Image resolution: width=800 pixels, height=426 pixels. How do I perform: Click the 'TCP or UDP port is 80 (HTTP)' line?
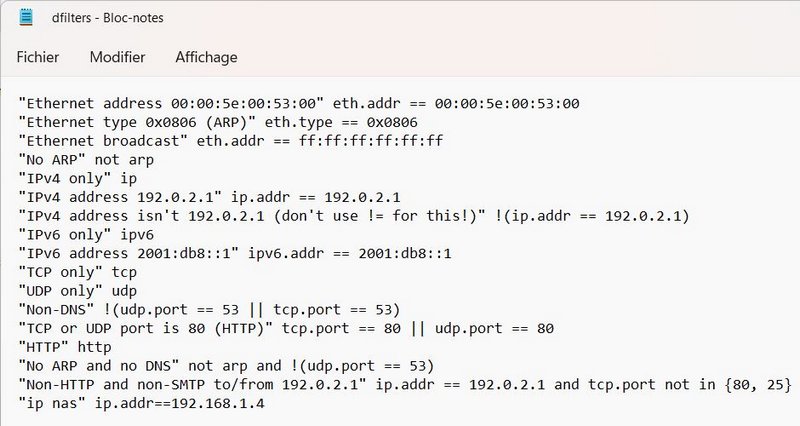(280, 328)
